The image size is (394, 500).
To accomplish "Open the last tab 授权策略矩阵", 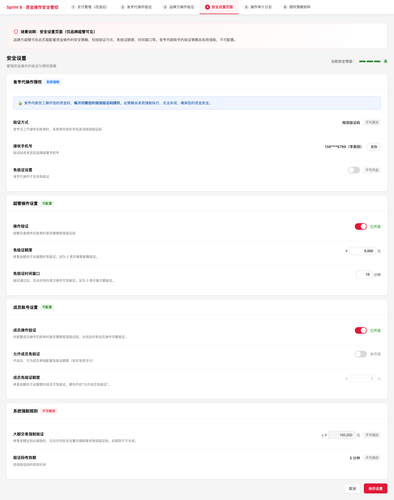I will point(297,7).
